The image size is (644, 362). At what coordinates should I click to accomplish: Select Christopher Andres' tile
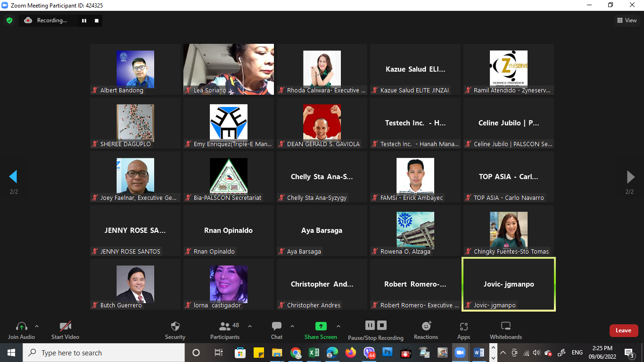point(322,284)
